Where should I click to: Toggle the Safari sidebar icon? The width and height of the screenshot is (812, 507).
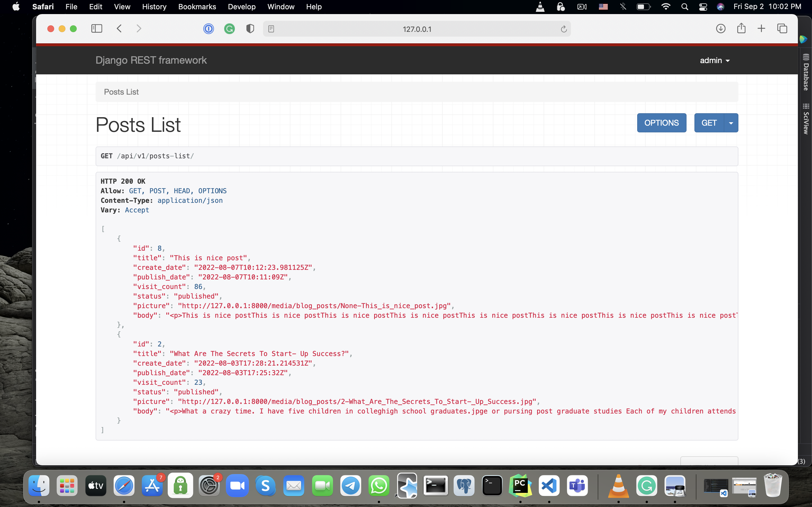[x=97, y=28]
